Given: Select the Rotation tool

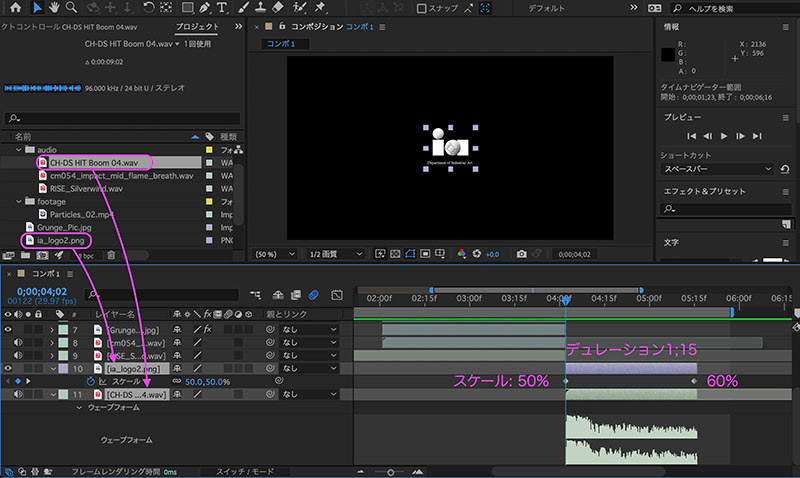Looking at the screenshot, I should [148, 7].
